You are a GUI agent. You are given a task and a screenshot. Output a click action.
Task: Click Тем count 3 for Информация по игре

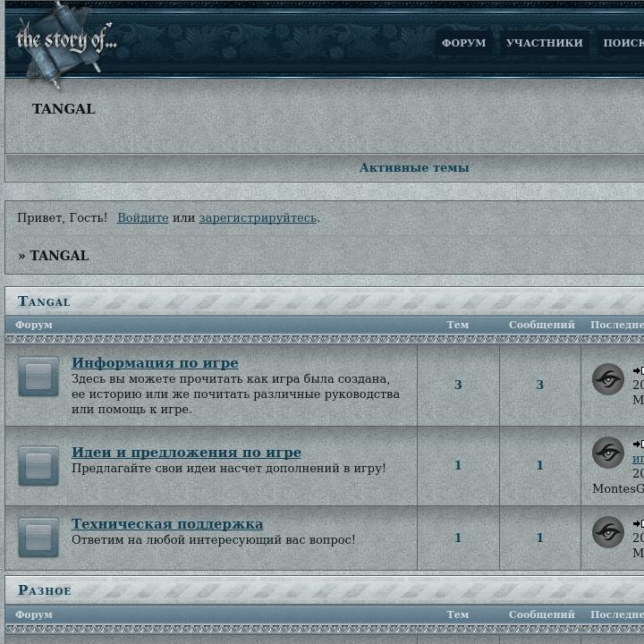point(458,385)
